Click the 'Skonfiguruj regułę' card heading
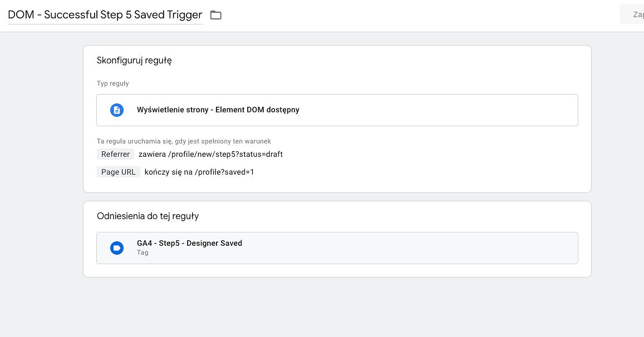644x337 pixels. 134,60
